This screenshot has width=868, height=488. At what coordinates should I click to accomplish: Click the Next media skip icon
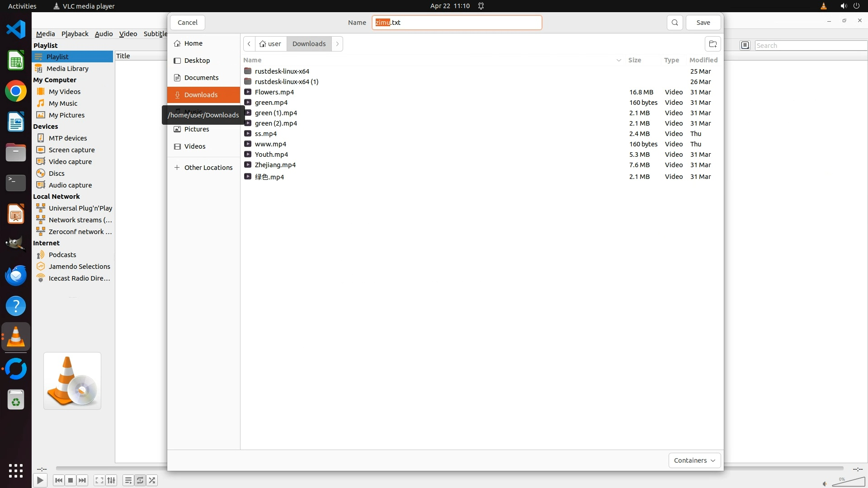82,480
